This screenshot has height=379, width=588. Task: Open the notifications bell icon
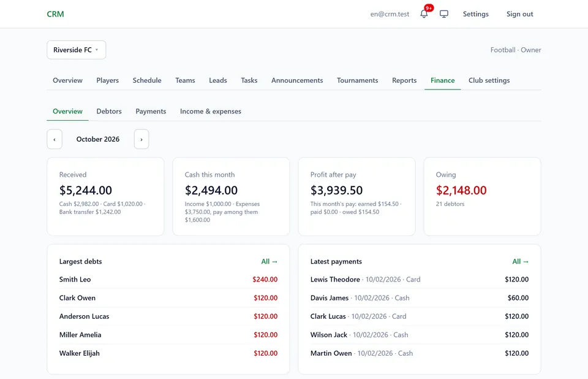click(x=424, y=14)
